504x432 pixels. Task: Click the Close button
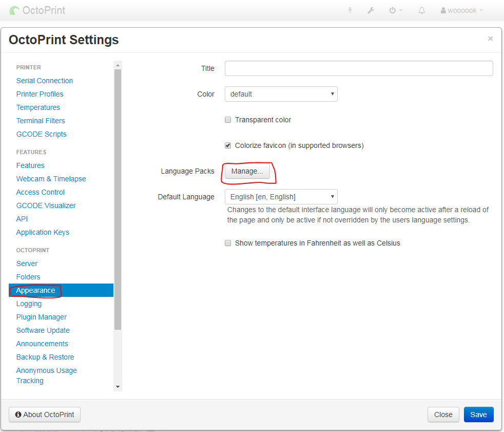(x=443, y=415)
